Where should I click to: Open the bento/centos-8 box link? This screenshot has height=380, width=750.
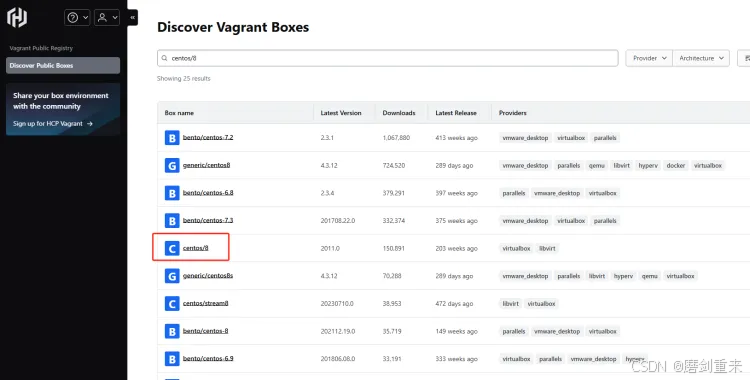click(x=206, y=331)
